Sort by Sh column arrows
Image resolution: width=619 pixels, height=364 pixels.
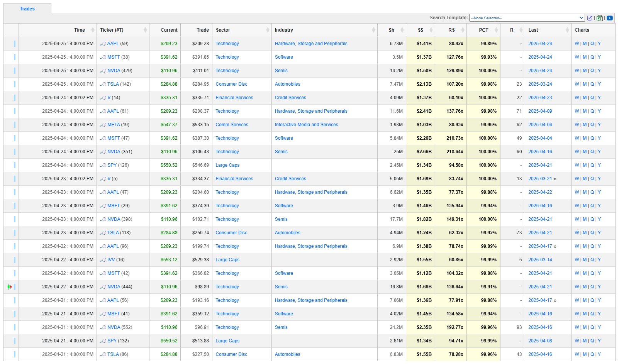402,30
